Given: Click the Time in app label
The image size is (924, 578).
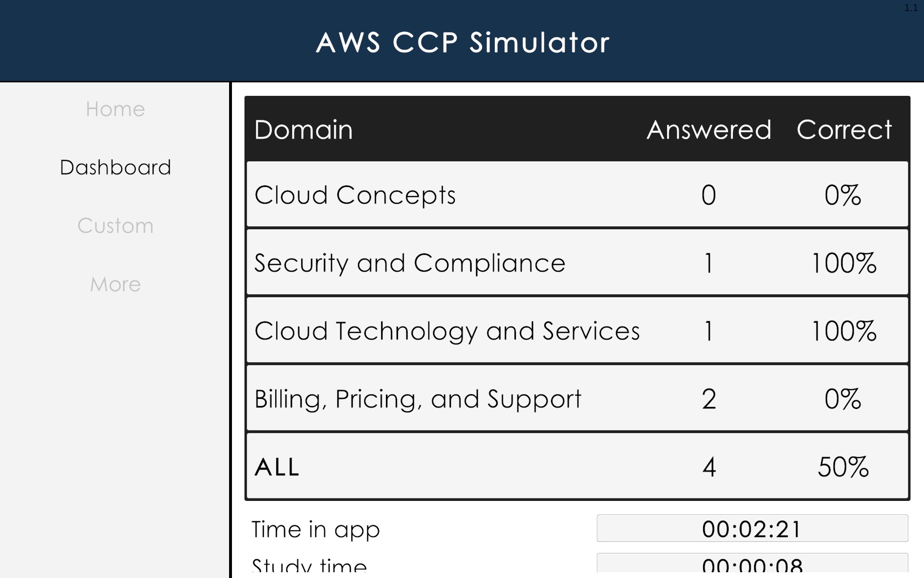Looking at the screenshot, I should (x=316, y=529).
